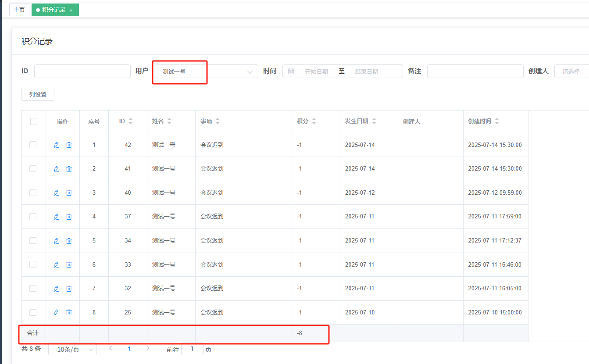
Task: Click the 序号 column header
Action: click(94, 121)
